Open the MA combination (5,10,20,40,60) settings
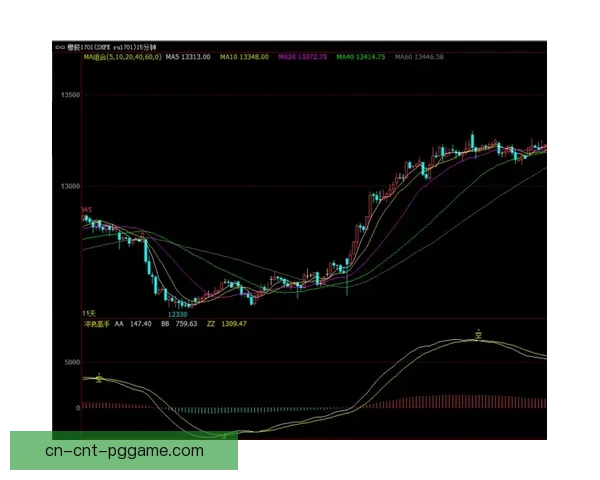600x480 pixels. [x=121, y=57]
